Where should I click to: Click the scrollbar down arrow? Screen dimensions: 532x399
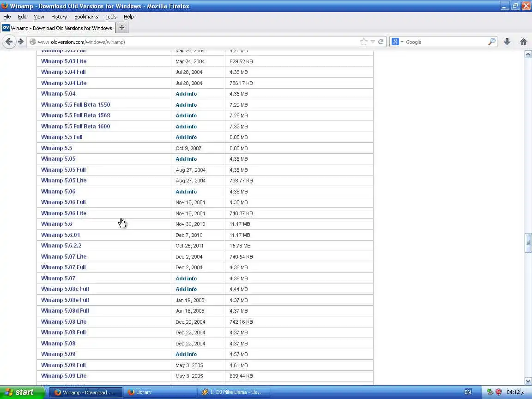(528, 381)
